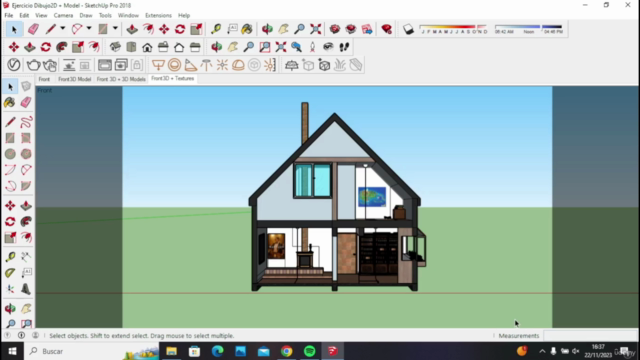Start V-Ray render with teapot icon

click(33, 65)
